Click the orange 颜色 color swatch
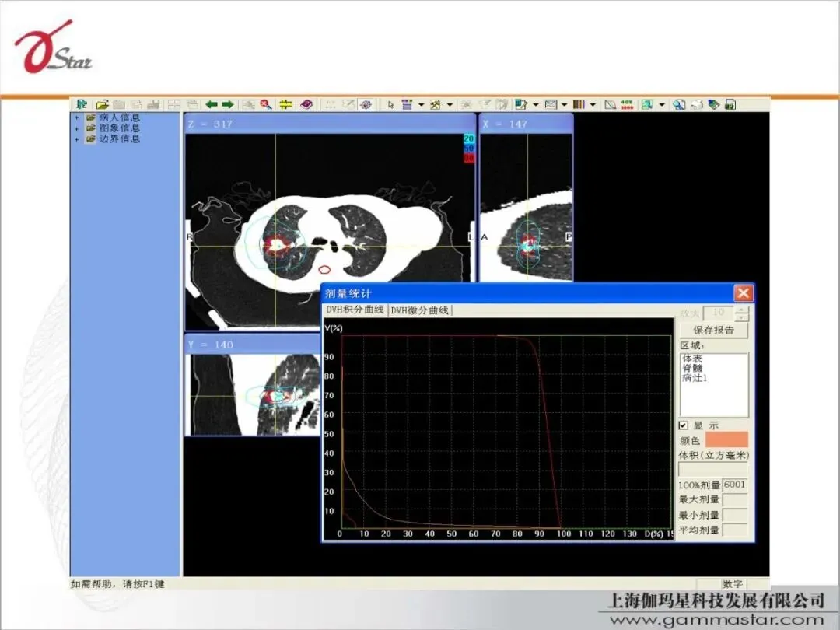This screenshot has width=840, height=630. pyautogui.click(x=726, y=439)
